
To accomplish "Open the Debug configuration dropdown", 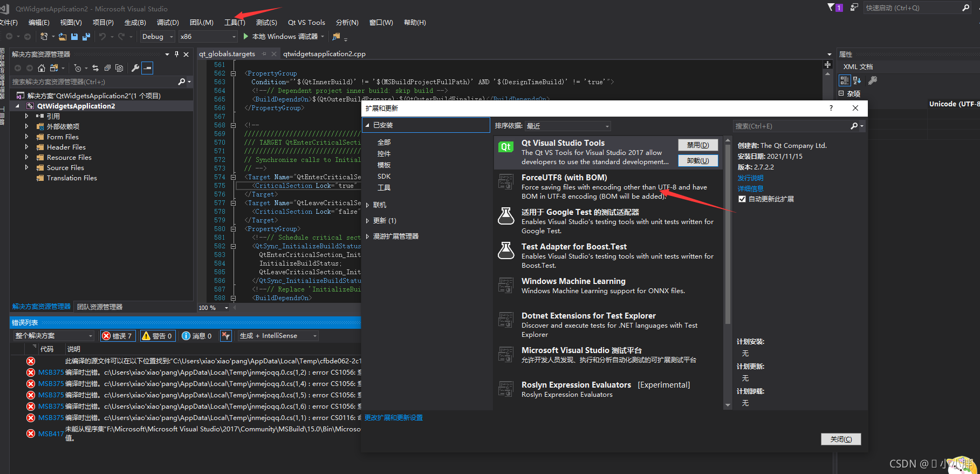I will [157, 37].
